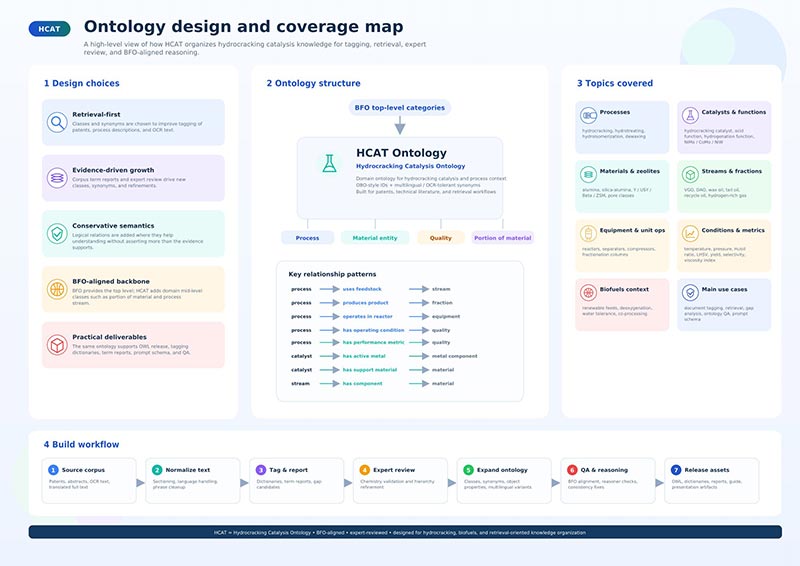The height and width of the screenshot is (566, 800).
Task: Click the Materials & zeolites icon
Action: (588, 175)
